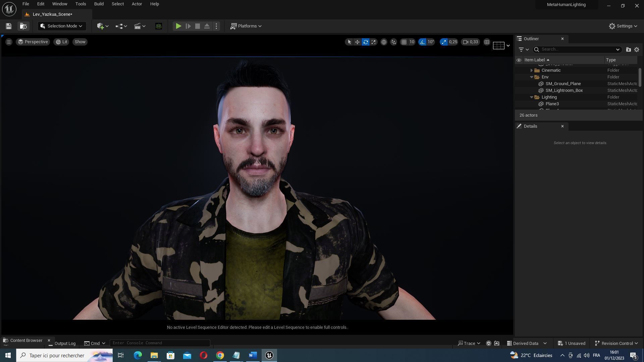Stop the play session

click(x=198, y=26)
